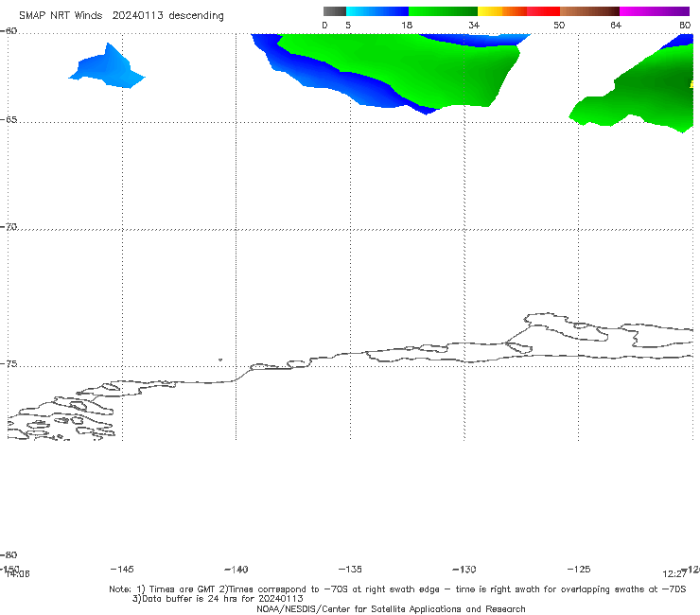Click the title text 'SMAP NRT Winds 20240113 descending'
The width and height of the screenshot is (700, 615).
(121, 15)
